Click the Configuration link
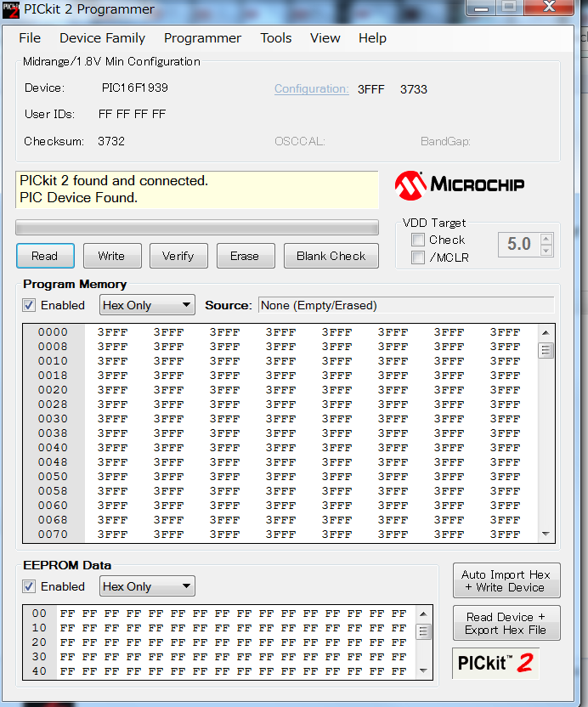The image size is (588, 707). (312, 89)
